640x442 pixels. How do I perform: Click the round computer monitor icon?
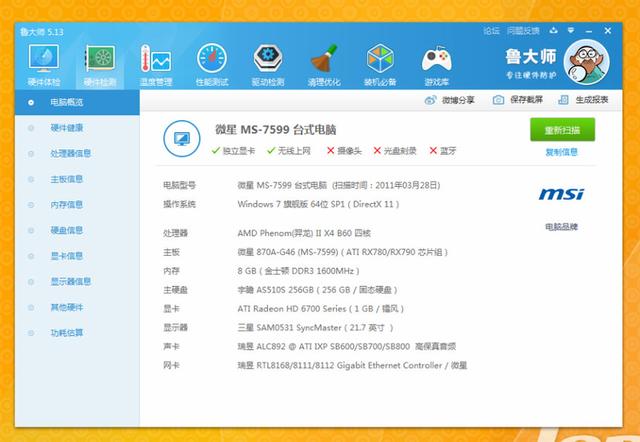[x=182, y=139]
